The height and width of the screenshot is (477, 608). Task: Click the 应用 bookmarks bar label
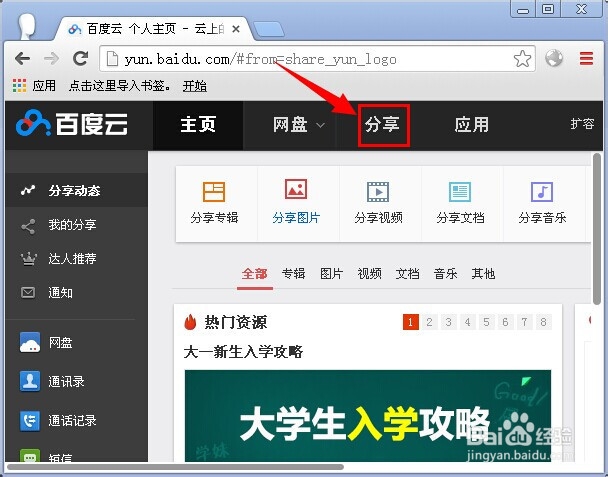point(44,86)
